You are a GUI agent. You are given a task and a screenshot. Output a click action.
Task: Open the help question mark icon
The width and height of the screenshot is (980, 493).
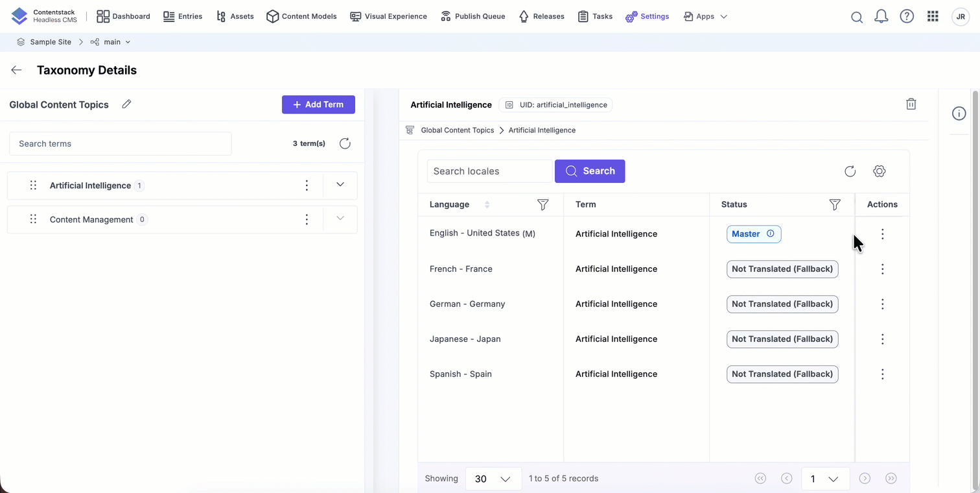point(907,17)
